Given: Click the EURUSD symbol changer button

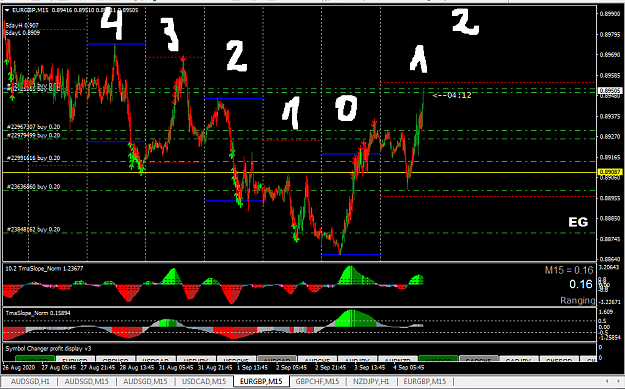Looking at the screenshot, I should 75,359.
